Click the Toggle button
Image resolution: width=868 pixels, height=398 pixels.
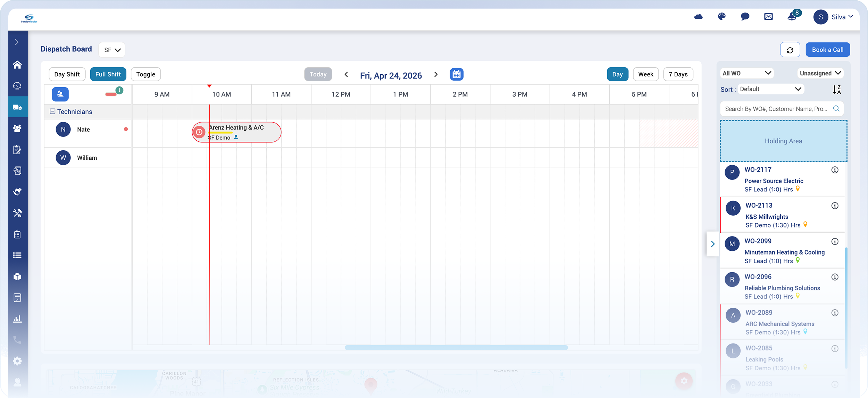coord(146,74)
